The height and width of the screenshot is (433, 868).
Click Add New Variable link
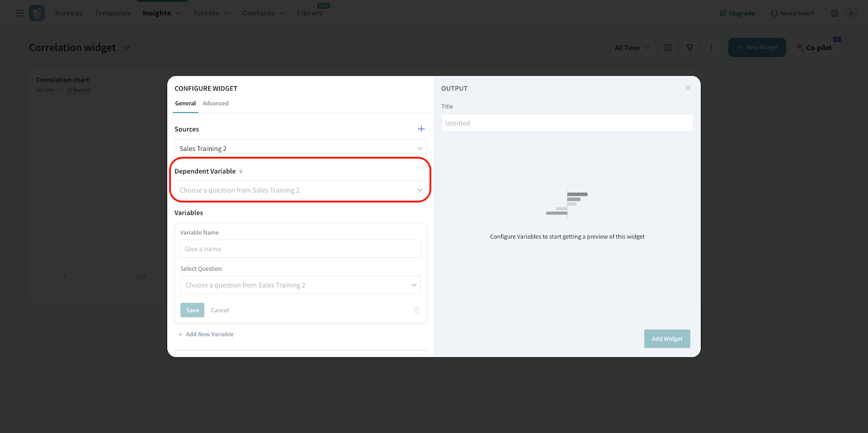(209, 334)
